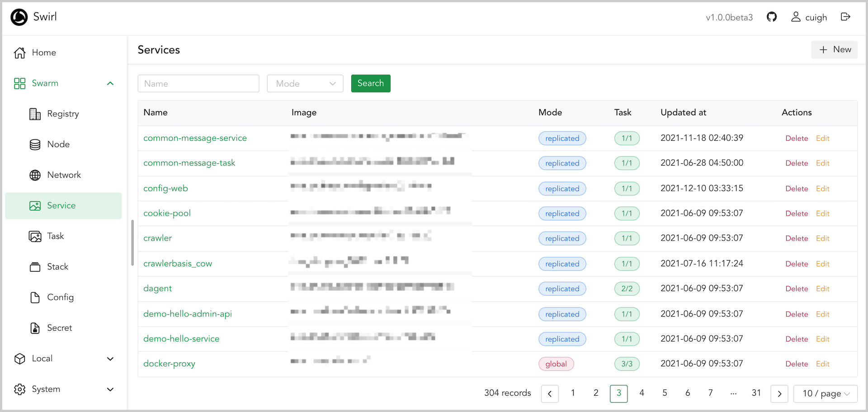Click the logout icon in header
This screenshot has width=868, height=412.
[845, 17]
